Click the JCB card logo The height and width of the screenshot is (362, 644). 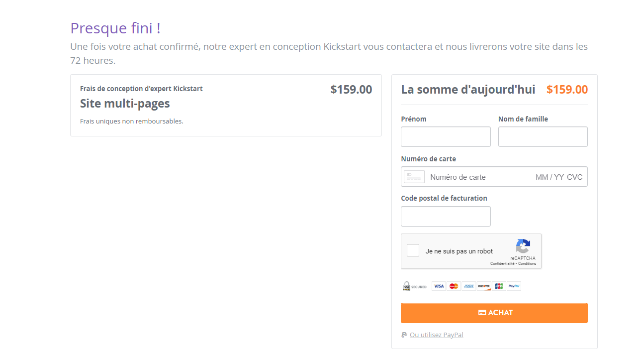tap(499, 286)
